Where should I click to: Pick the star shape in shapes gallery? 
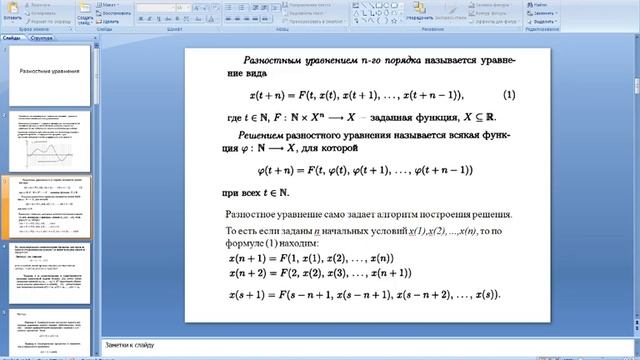(394, 21)
